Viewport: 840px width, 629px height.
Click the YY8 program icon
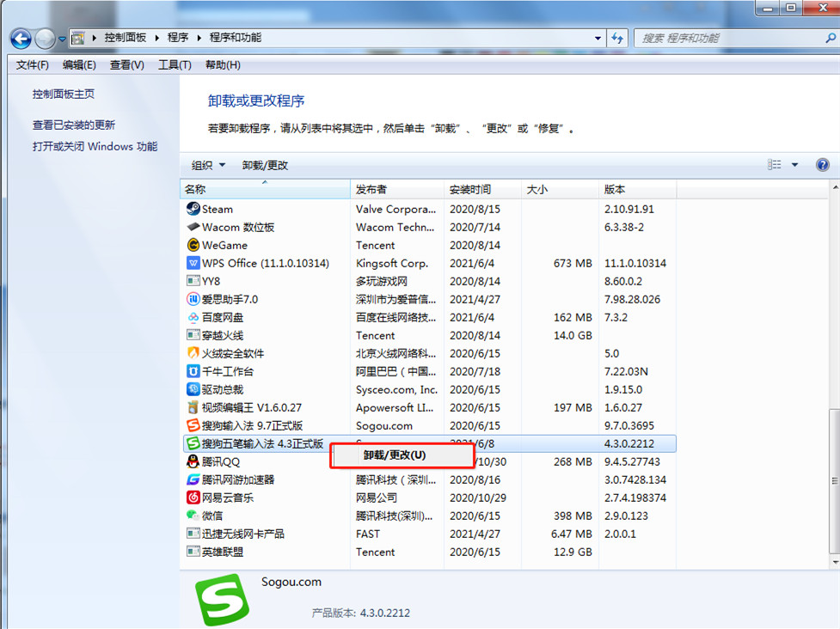tap(193, 281)
